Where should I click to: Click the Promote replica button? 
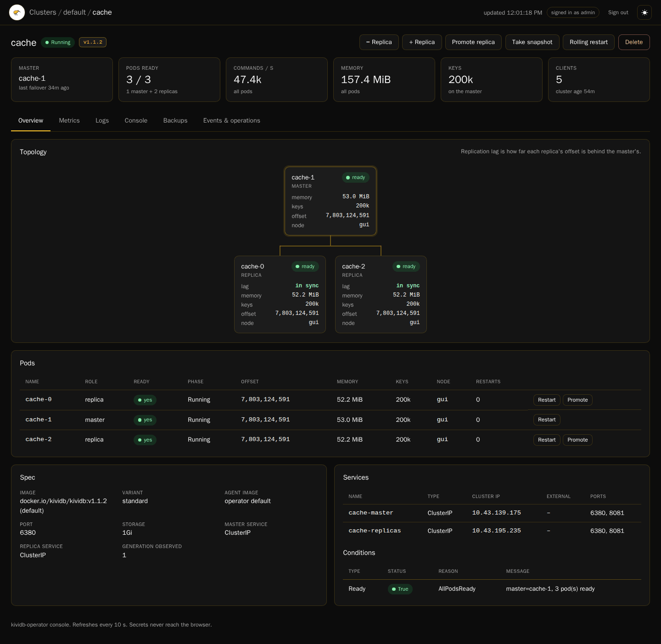pyautogui.click(x=473, y=42)
